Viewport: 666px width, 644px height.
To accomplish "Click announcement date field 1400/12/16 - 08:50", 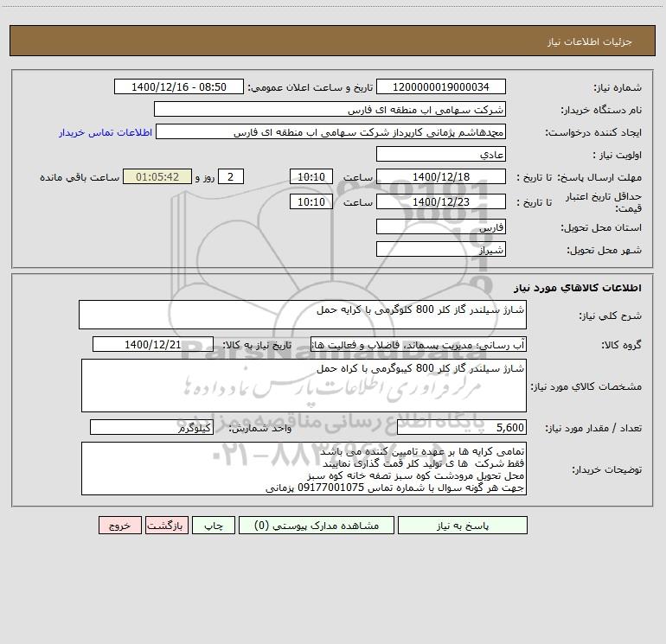I will pyautogui.click(x=179, y=86).
